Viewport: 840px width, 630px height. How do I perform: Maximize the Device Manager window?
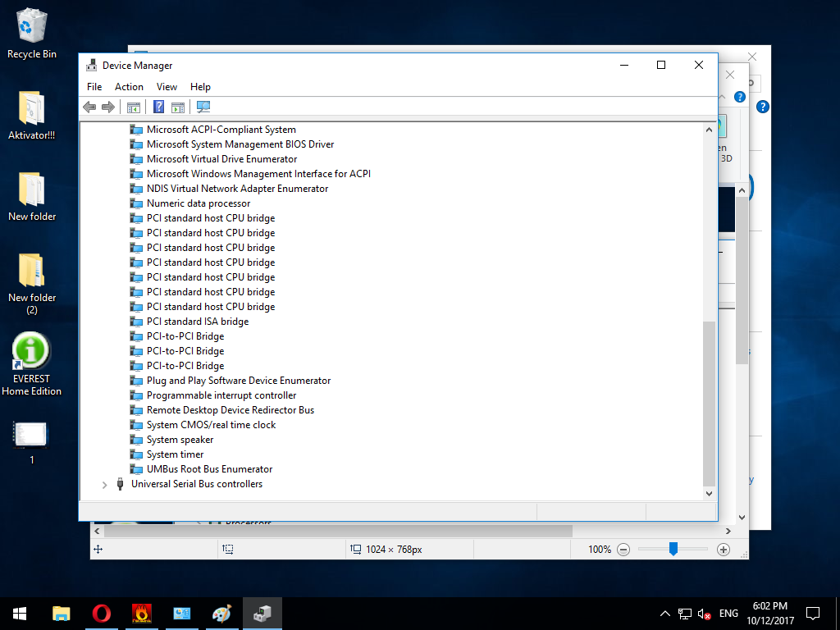coord(661,65)
